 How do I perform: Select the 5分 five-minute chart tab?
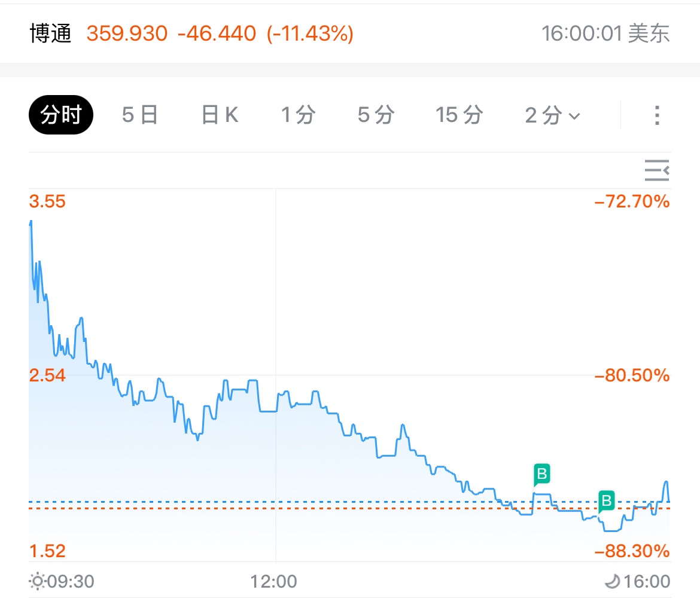point(376,115)
